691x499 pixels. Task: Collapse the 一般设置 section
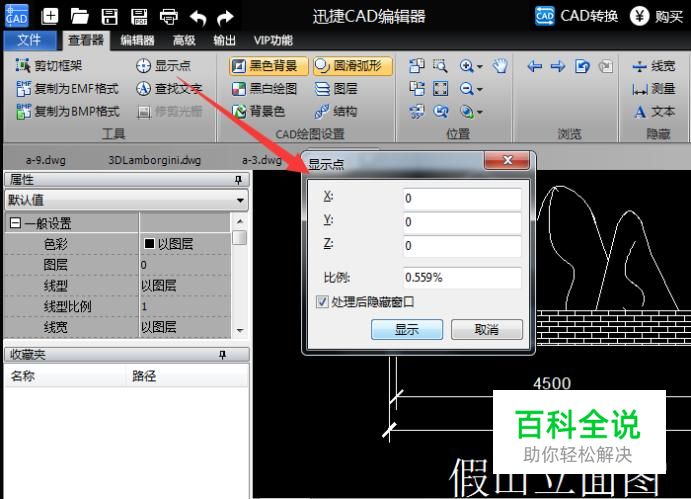15,223
